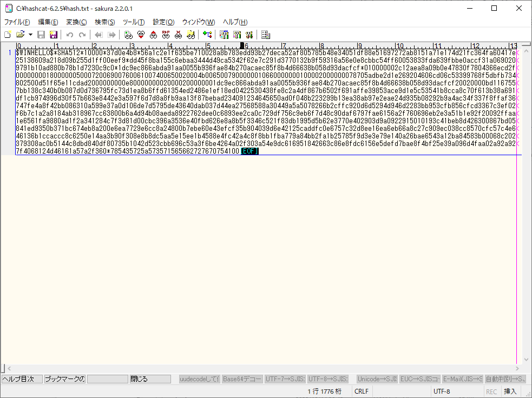Click Find Next down-arrow binoculars icon
Screen dimensions: 532x398
coord(141,35)
